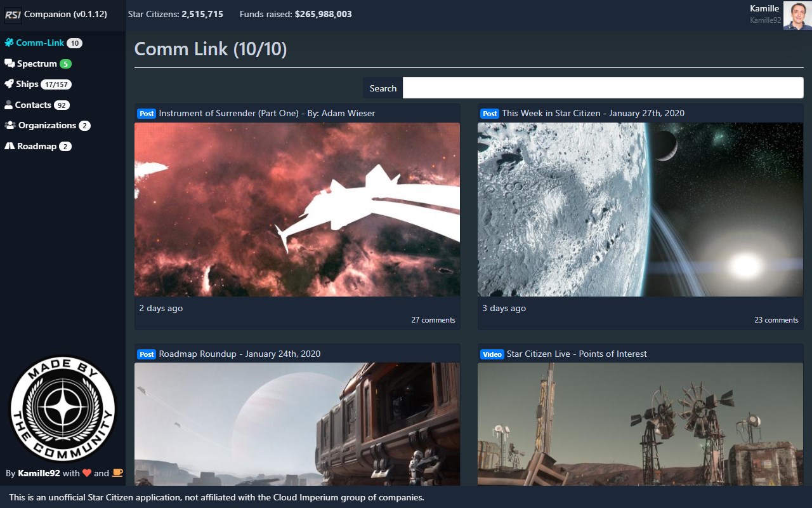The width and height of the screenshot is (812, 508).
Task: Open the 27 comments link
Action: (x=433, y=320)
